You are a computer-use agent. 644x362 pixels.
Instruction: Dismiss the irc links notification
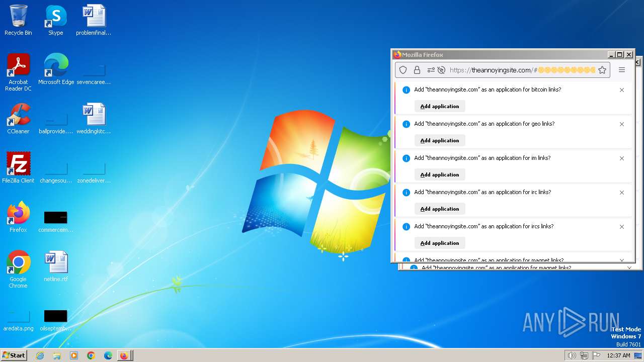(622, 193)
